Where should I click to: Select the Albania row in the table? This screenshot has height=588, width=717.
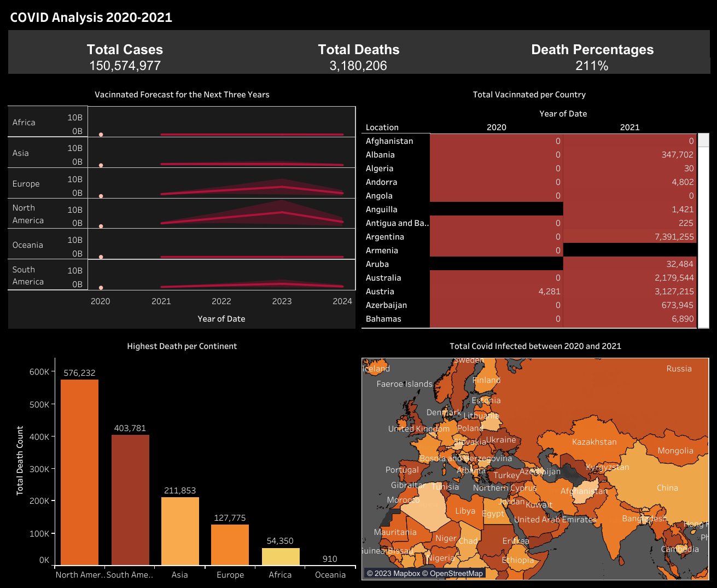[x=380, y=154]
